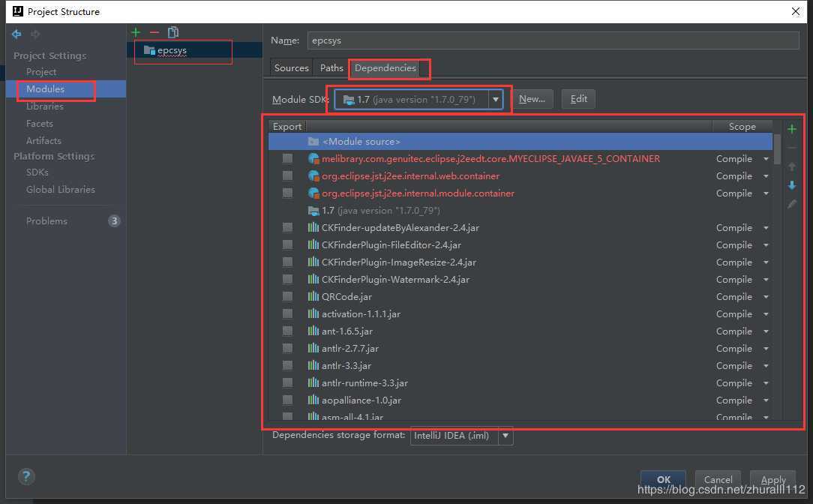Confirm with the OK button
The image size is (813, 504).
(x=664, y=480)
